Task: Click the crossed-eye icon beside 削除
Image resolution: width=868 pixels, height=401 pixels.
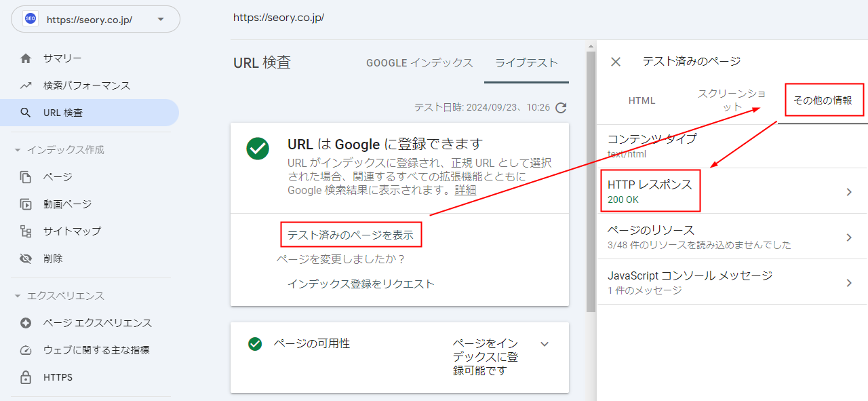Action: [x=26, y=259]
